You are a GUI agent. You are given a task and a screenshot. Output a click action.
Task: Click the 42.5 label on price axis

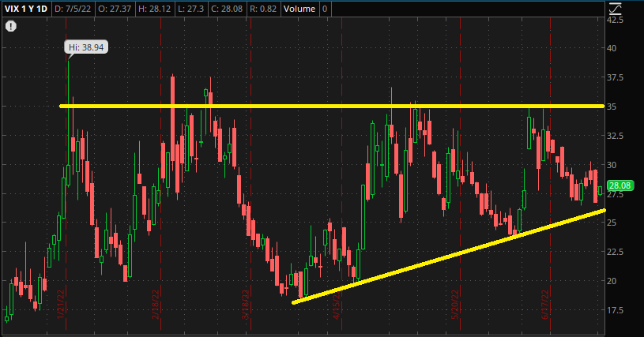tap(615, 20)
